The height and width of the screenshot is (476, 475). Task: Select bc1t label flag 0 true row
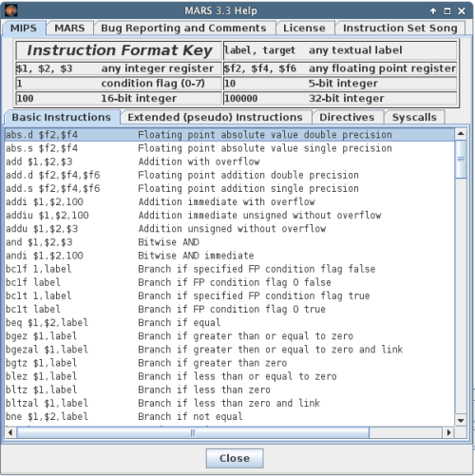230,309
